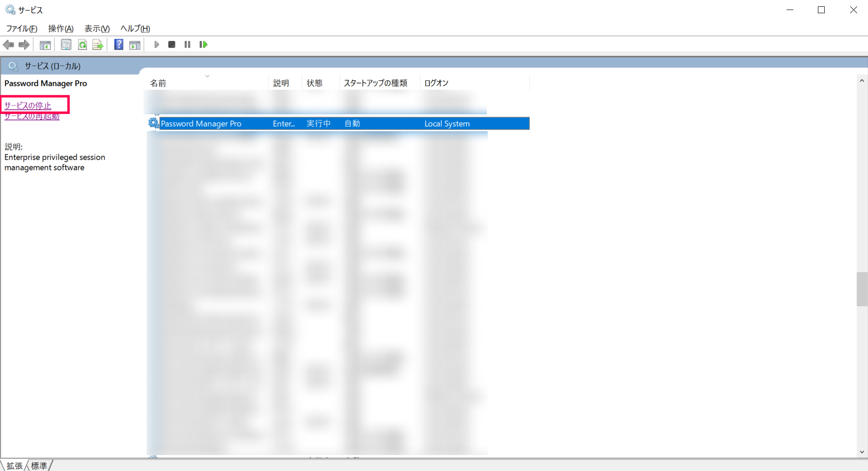
Task: Sort by the 状態 column header
Action: 321,83
